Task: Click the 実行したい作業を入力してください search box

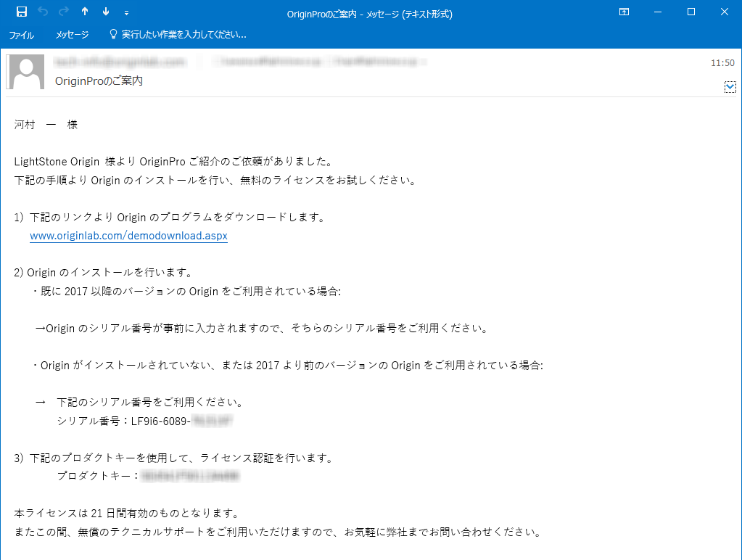Action: [x=184, y=35]
